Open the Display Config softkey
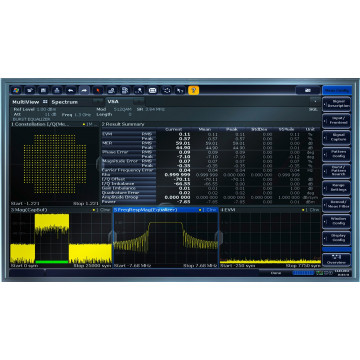The width and height of the screenshot is (360, 360). pos(337,237)
